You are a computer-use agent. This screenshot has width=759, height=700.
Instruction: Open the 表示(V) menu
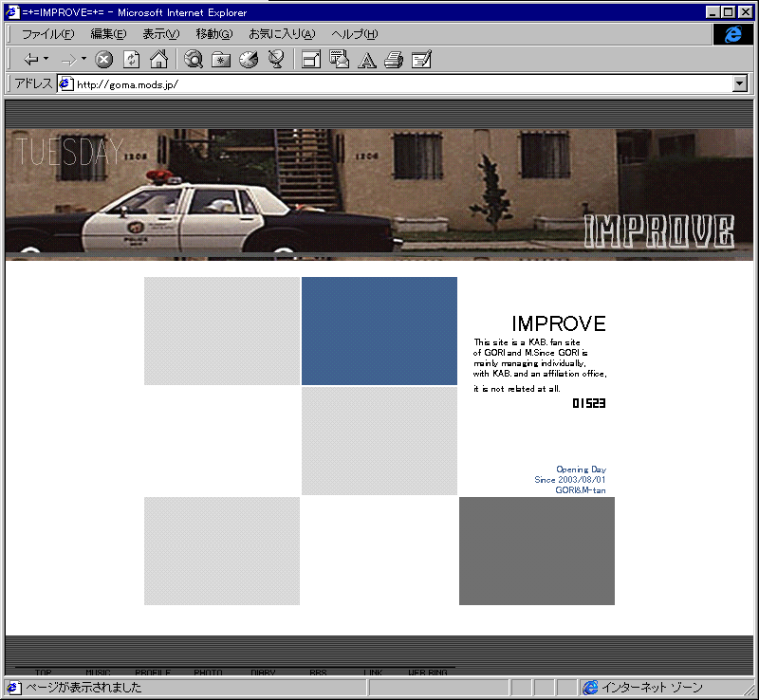point(160,34)
